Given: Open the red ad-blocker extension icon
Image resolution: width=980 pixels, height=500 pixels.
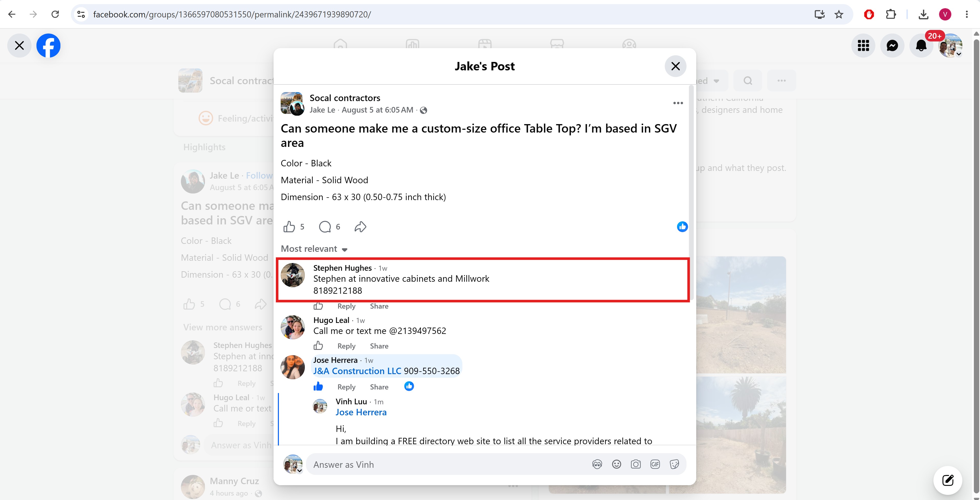Looking at the screenshot, I should (x=869, y=15).
